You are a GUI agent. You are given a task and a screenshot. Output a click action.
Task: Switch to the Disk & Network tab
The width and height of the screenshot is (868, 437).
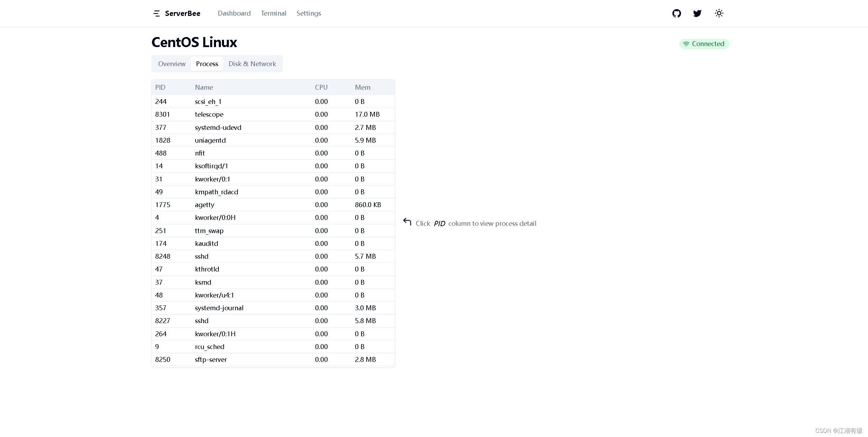(x=252, y=64)
